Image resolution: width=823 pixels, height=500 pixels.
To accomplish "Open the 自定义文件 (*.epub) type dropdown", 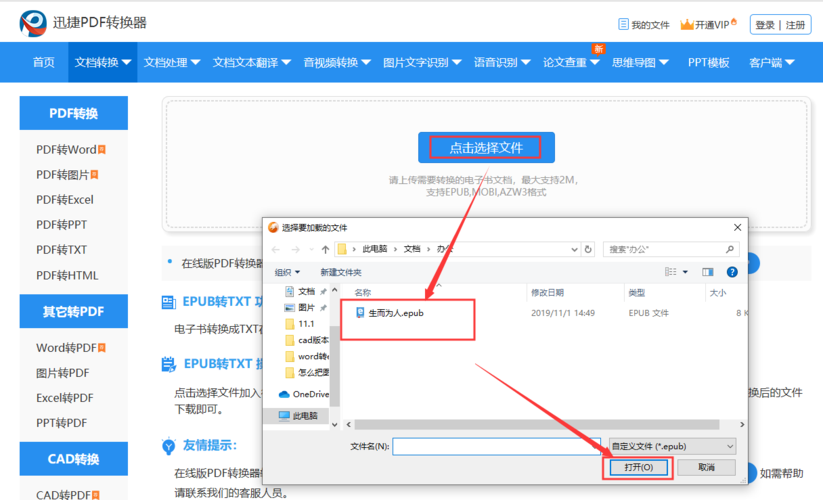I will coord(672,446).
